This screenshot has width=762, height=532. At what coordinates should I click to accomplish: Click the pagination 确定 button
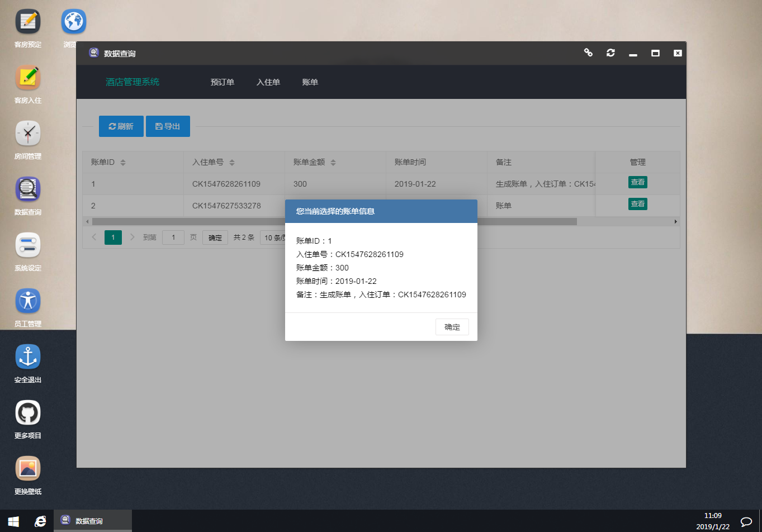point(215,237)
